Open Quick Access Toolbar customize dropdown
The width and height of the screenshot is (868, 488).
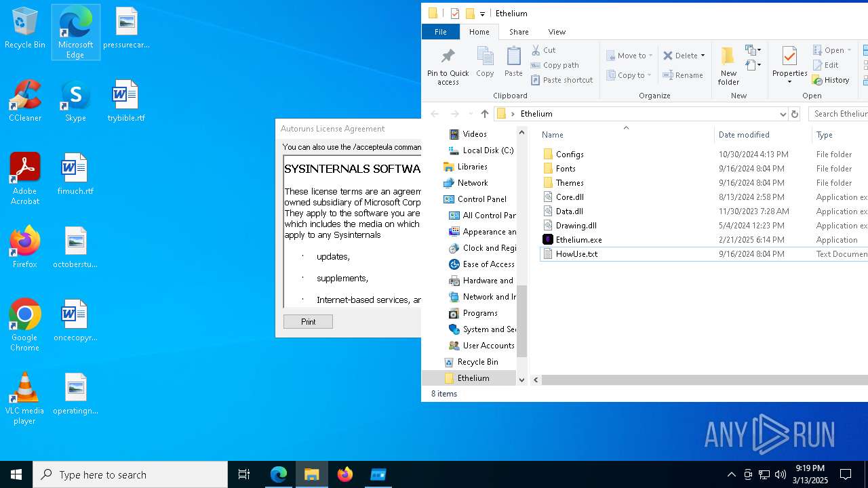point(482,14)
